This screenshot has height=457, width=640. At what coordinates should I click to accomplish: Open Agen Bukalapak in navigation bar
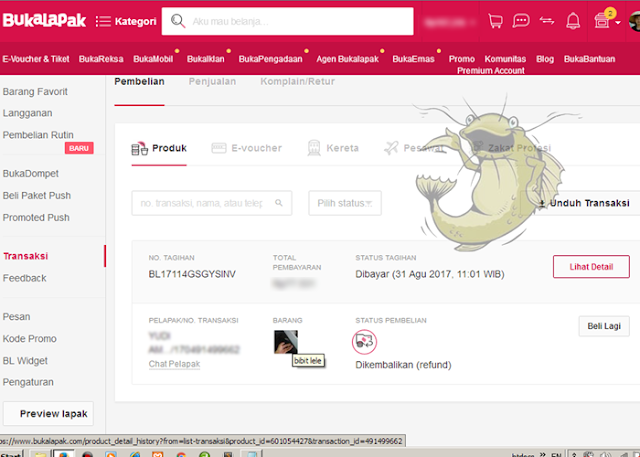[x=347, y=59]
